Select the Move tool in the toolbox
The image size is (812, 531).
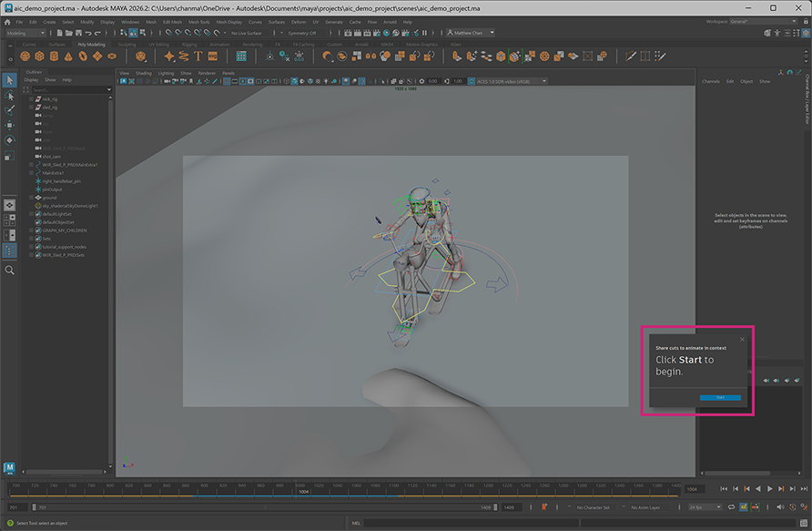point(9,124)
